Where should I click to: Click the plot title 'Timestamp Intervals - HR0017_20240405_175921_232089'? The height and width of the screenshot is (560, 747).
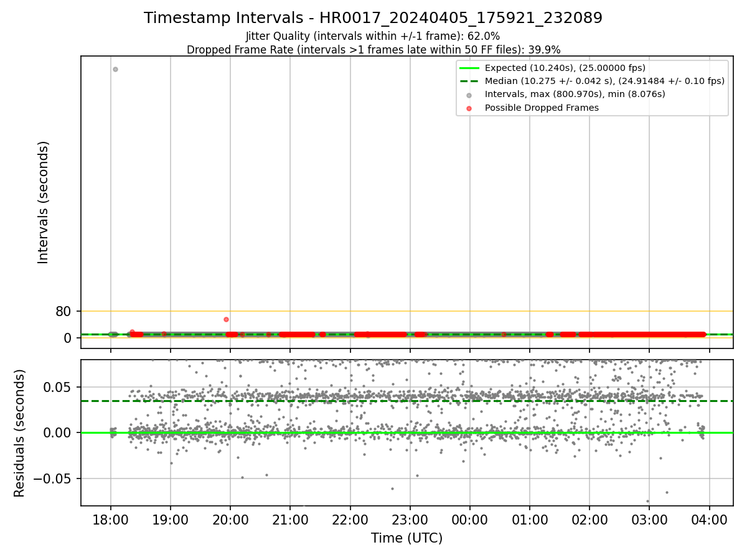point(373,18)
